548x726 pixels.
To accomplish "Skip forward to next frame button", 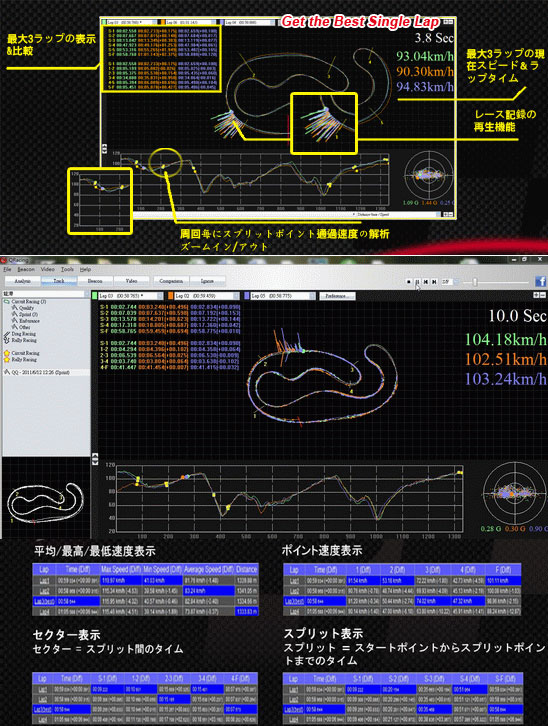I will [x=434, y=281].
